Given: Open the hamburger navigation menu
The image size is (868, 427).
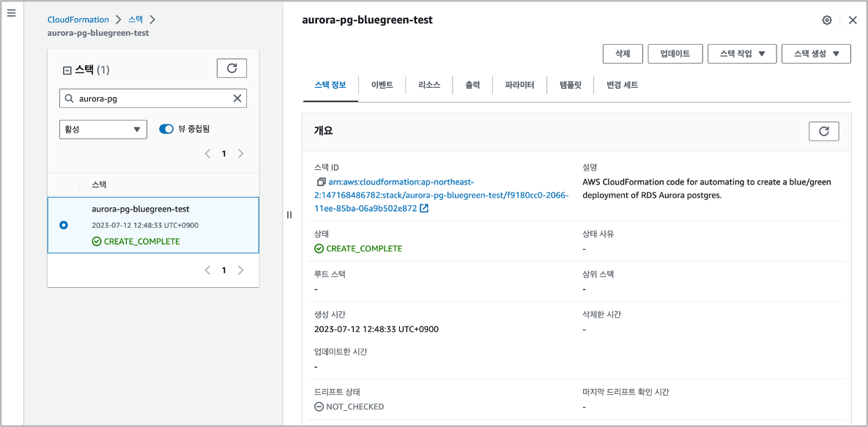Looking at the screenshot, I should point(11,12).
